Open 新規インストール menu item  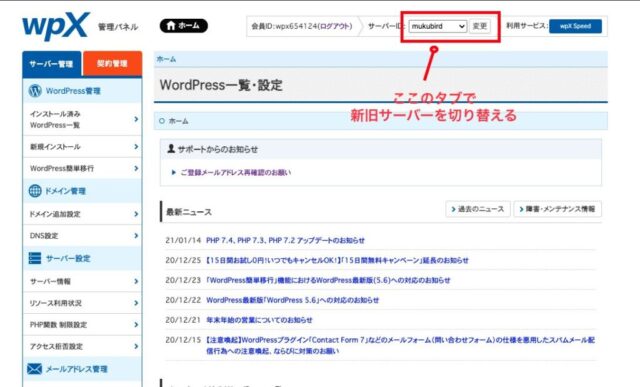point(82,147)
